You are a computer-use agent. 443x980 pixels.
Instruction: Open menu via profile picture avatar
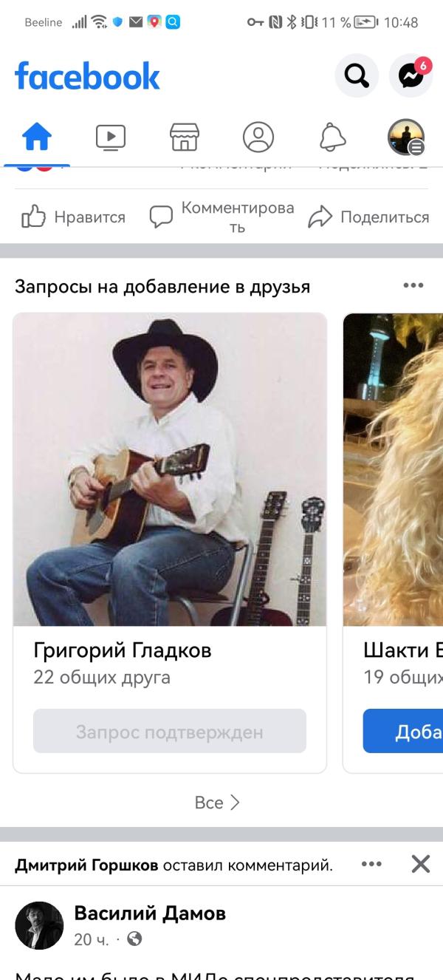[x=406, y=137]
